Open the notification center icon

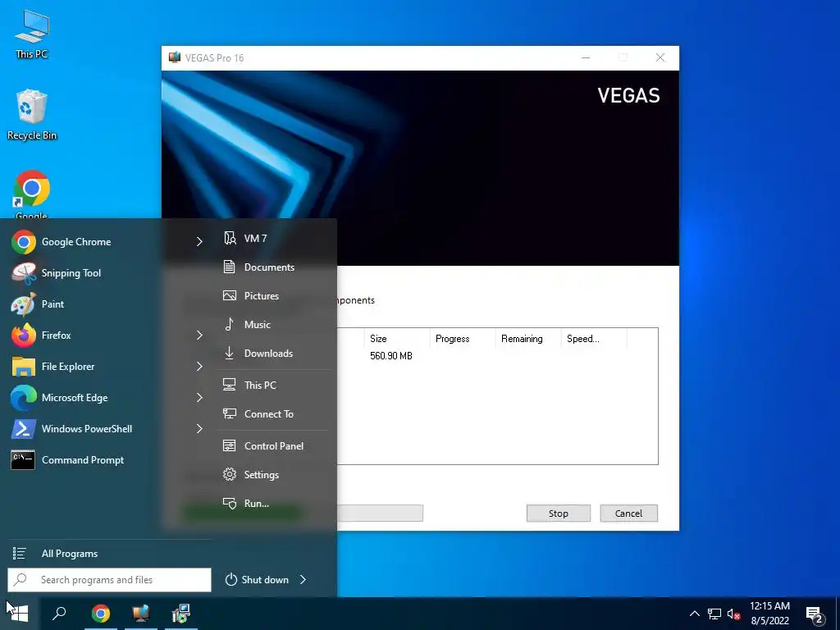tap(815, 614)
